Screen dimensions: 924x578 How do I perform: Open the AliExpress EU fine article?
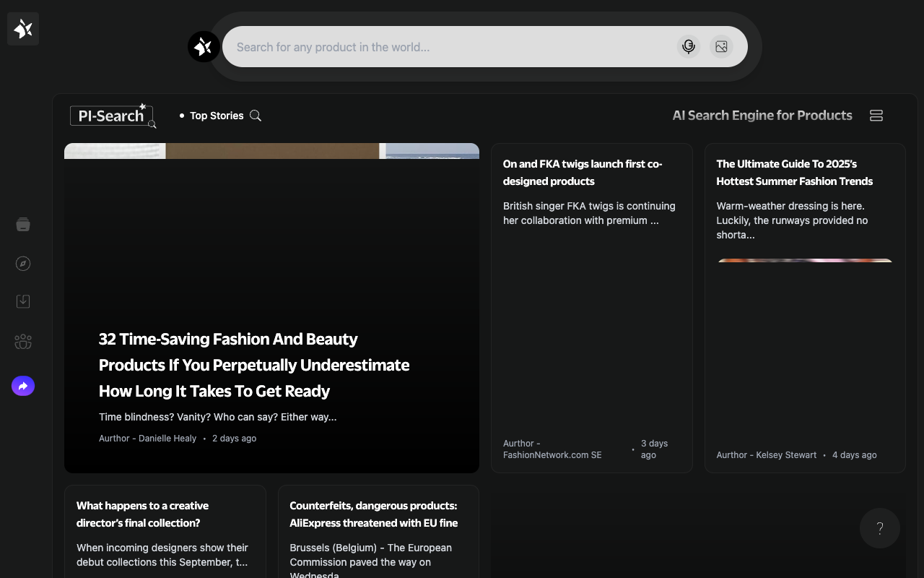click(x=373, y=514)
